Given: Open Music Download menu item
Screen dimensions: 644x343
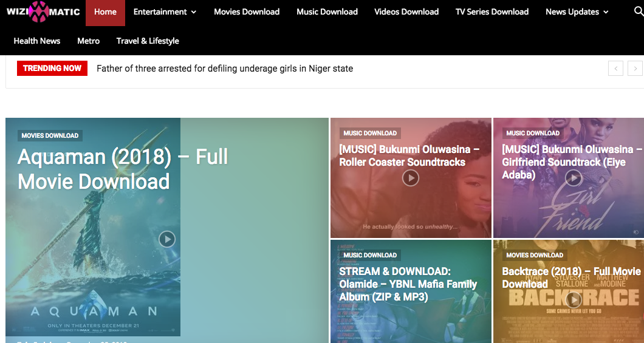Looking at the screenshot, I should pyautogui.click(x=327, y=12).
